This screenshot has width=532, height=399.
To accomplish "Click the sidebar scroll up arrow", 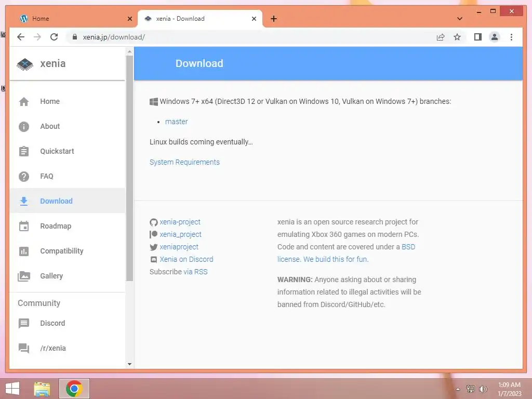I will [129, 51].
